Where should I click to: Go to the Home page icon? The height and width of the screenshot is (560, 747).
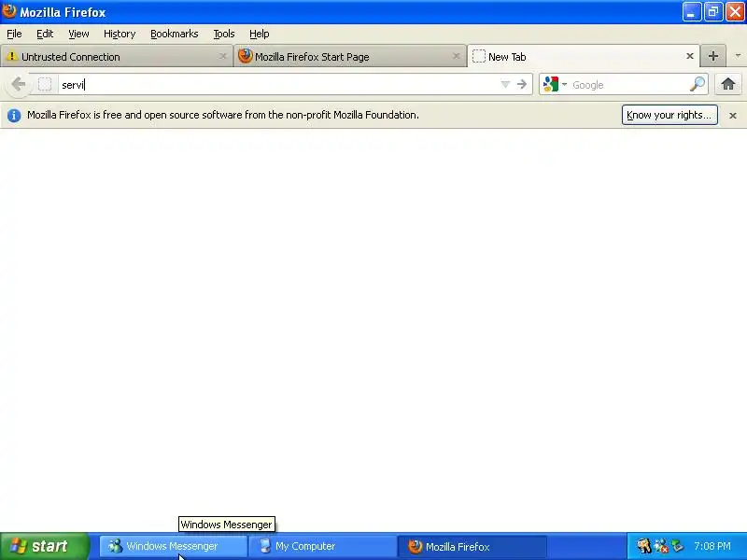tap(727, 84)
